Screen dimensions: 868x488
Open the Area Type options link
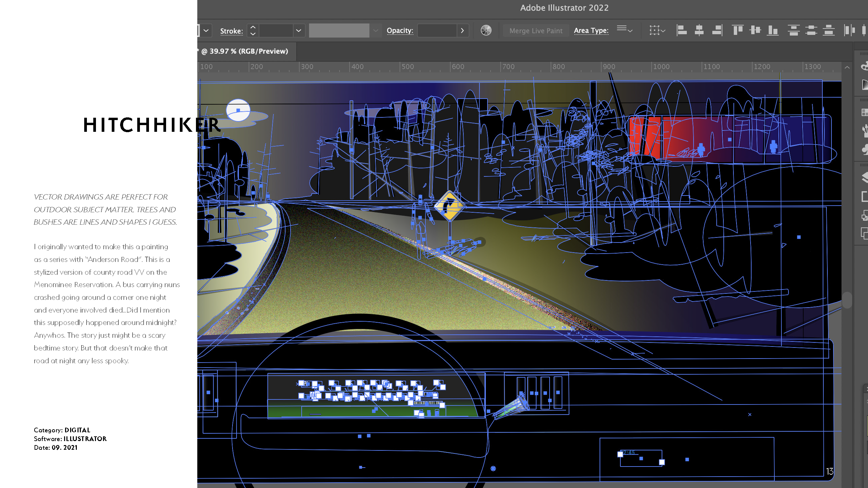click(x=591, y=30)
